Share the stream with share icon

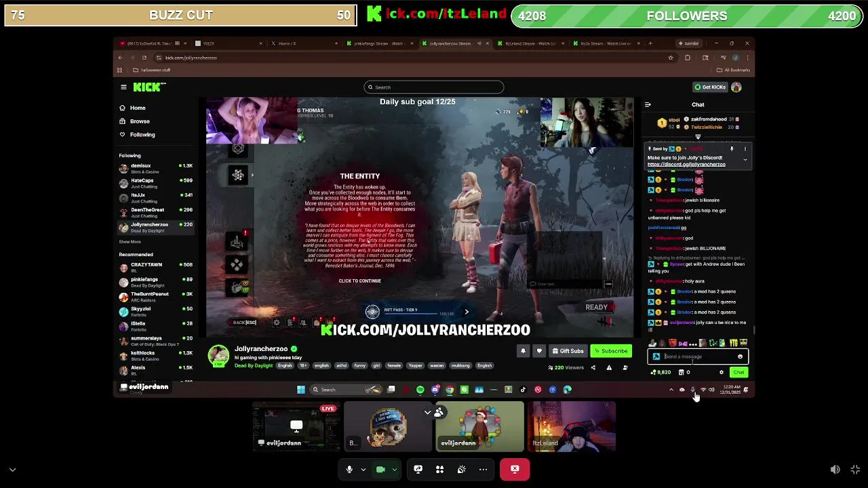click(593, 368)
